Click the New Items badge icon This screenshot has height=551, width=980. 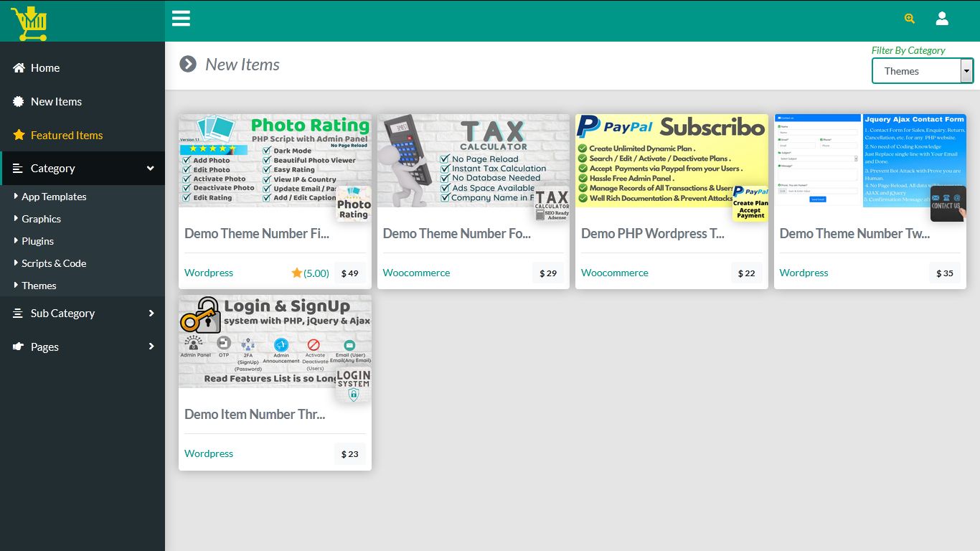(19, 101)
